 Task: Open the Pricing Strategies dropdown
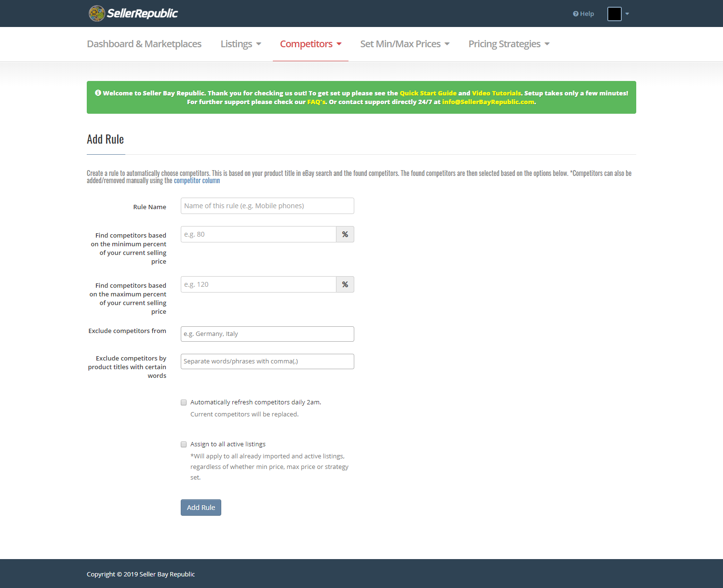click(x=509, y=44)
